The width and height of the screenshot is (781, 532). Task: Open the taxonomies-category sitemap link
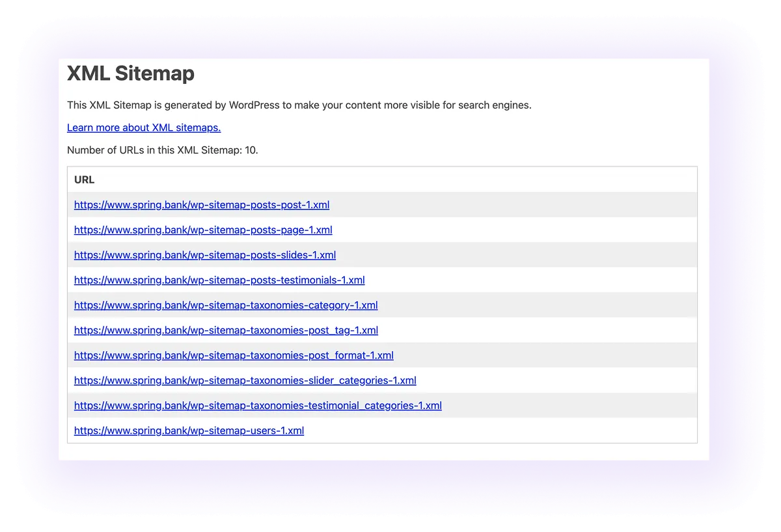(226, 305)
